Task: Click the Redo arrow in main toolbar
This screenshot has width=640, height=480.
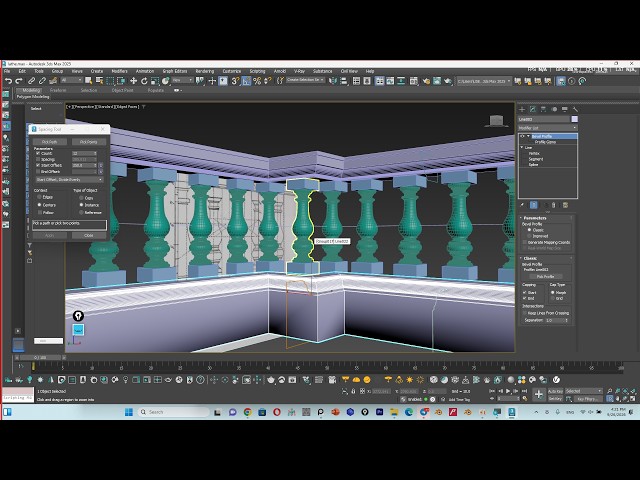Action: [18, 81]
